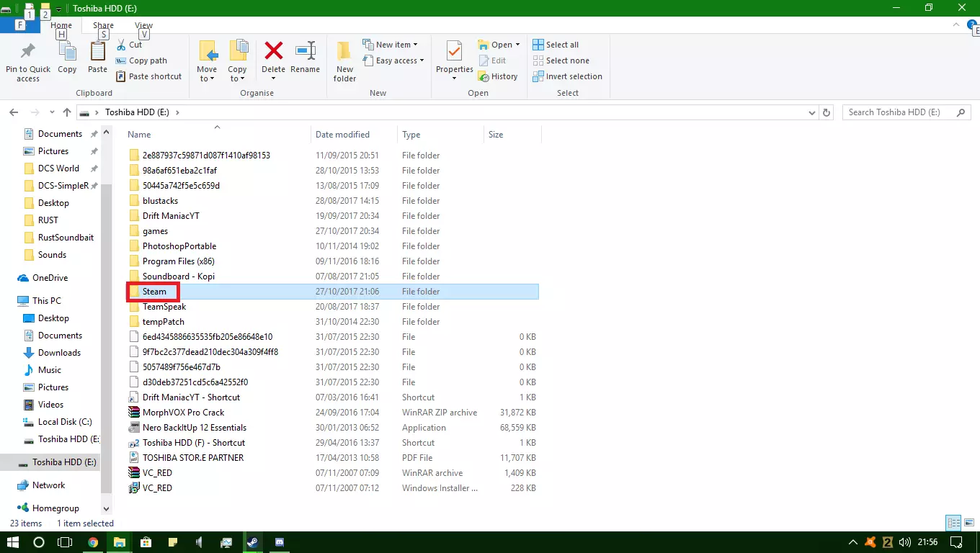Click Copy path button
Image resolution: width=980 pixels, height=553 pixels.
pos(148,60)
